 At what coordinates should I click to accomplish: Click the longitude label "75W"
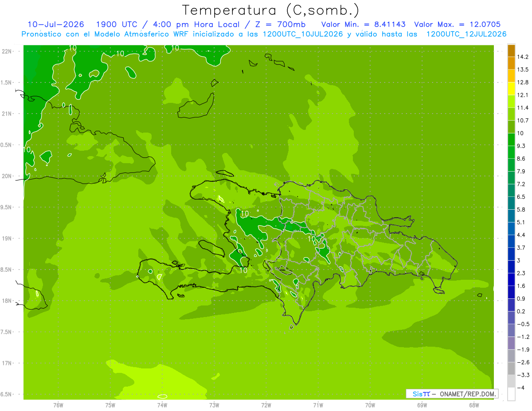pos(110,405)
